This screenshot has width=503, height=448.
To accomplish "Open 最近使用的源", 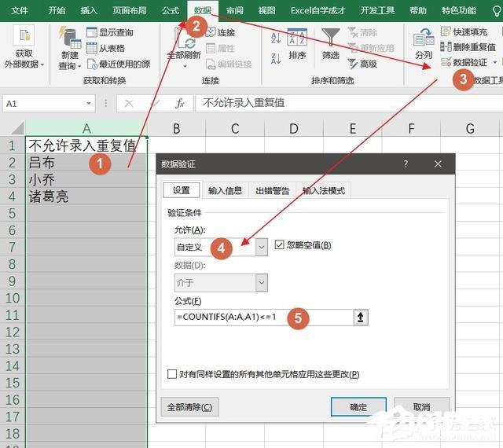I will point(119,64).
